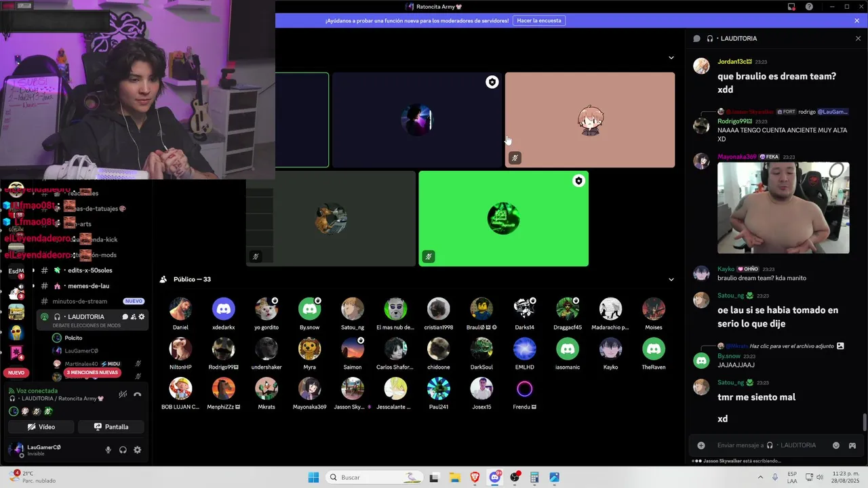Image resolution: width=868 pixels, height=488 pixels.
Task: Click the dark blue speaker tile
Action: click(417, 120)
